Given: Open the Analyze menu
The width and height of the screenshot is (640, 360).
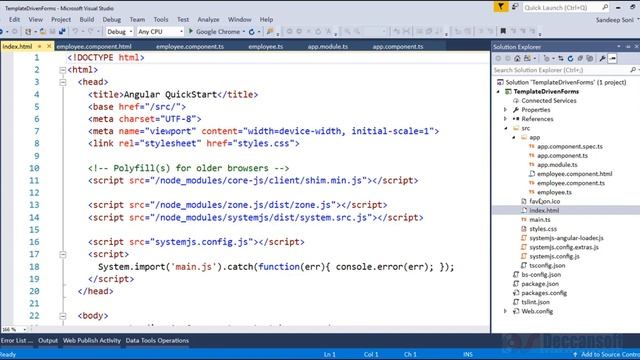Looking at the screenshot, I should pyautogui.click(x=208, y=19).
